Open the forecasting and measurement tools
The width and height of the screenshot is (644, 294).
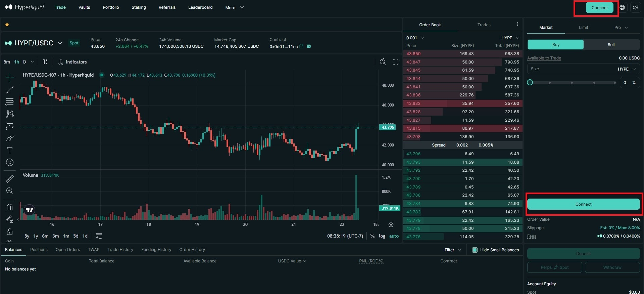click(x=10, y=126)
